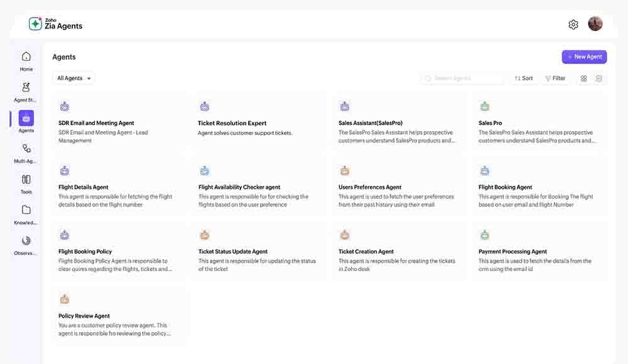Switch to list view layout
The height and width of the screenshot is (364, 628).
pyautogui.click(x=598, y=78)
